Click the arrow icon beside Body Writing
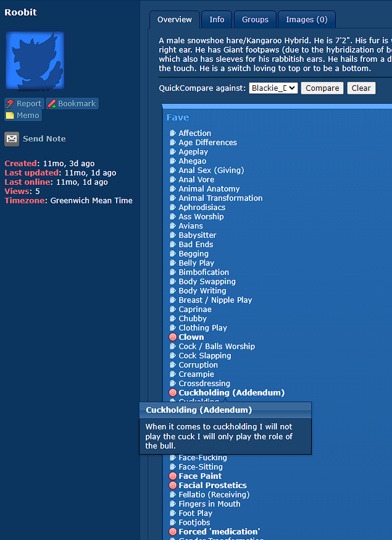The height and width of the screenshot is (540, 392). (x=173, y=291)
